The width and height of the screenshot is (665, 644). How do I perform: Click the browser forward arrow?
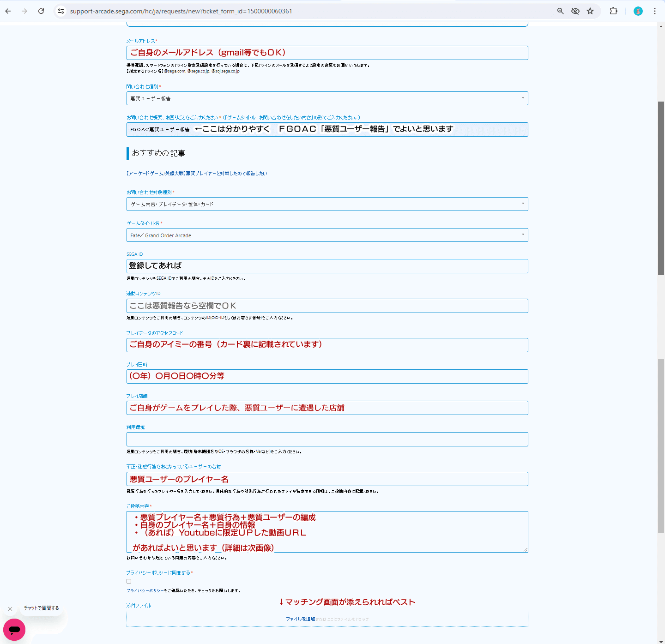pyautogui.click(x=24, y=11)
